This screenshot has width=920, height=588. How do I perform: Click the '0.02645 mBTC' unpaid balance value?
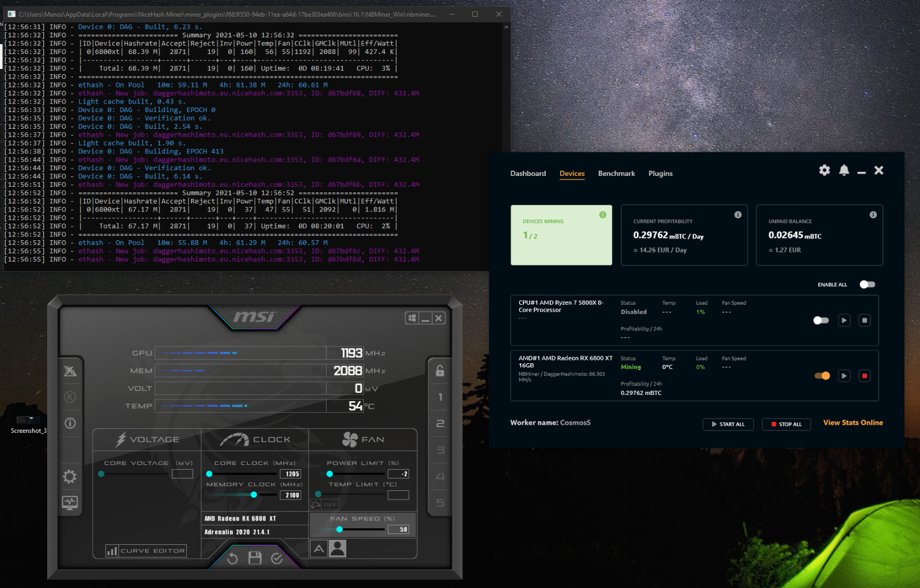coord(795,235)
